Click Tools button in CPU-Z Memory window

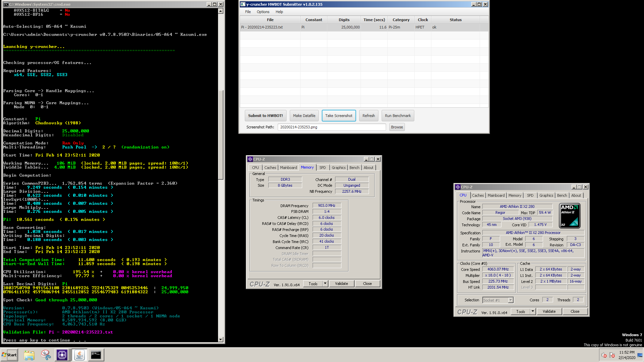point(313,284)
